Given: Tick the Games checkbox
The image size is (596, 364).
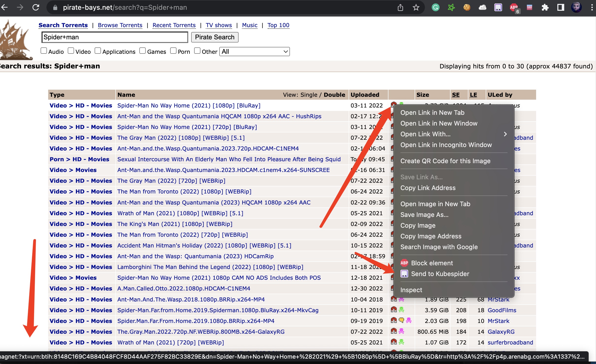Looking at the screenshot, I should click(x=143, y=51).
